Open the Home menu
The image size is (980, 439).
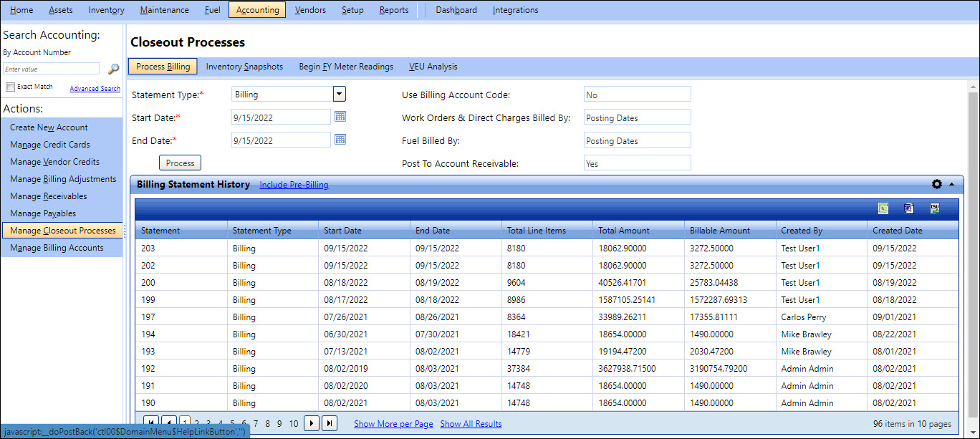pyautogui.click(x=21, y=10)
